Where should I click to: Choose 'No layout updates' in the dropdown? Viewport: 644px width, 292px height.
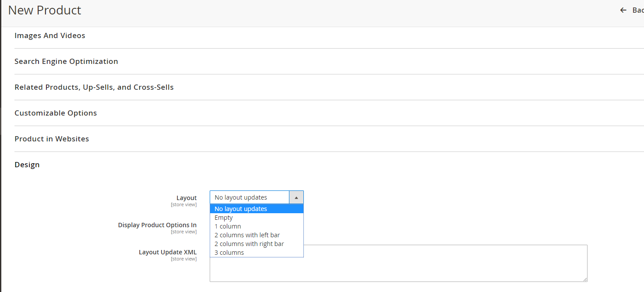(240, 209)
